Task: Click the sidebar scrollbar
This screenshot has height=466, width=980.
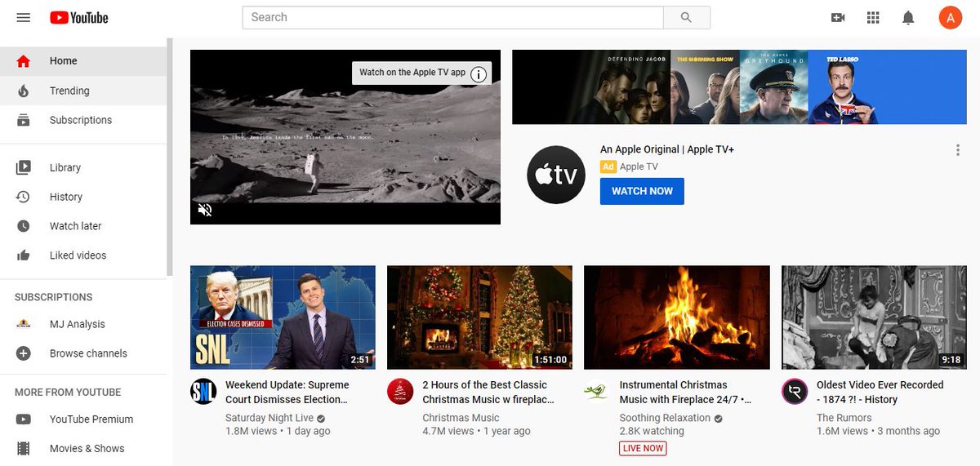Action: click(170, 157)
